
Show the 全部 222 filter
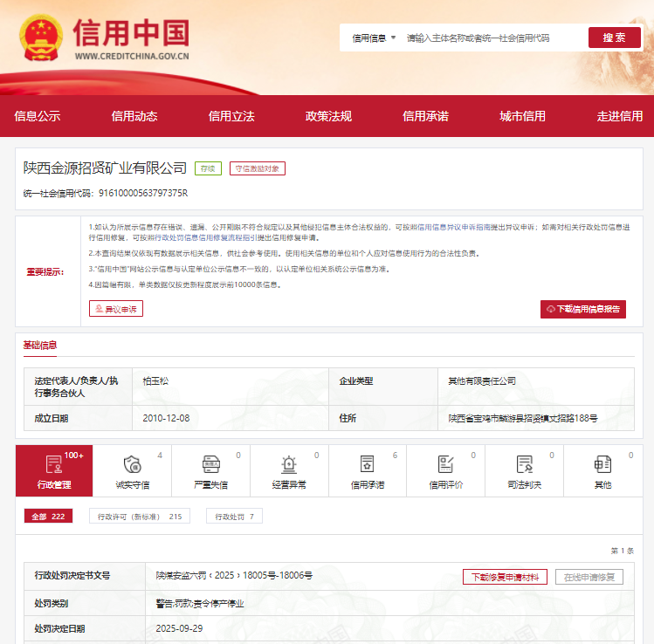click(x=48, y=516)
